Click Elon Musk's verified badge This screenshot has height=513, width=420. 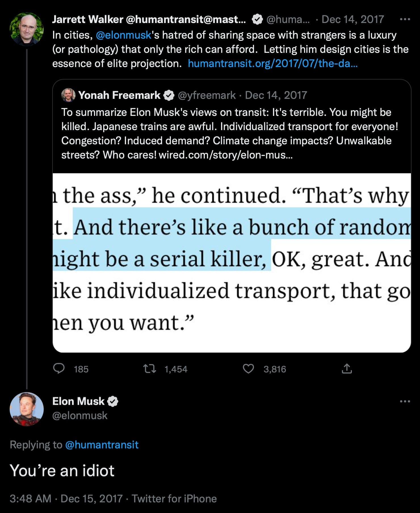[113, 401]
